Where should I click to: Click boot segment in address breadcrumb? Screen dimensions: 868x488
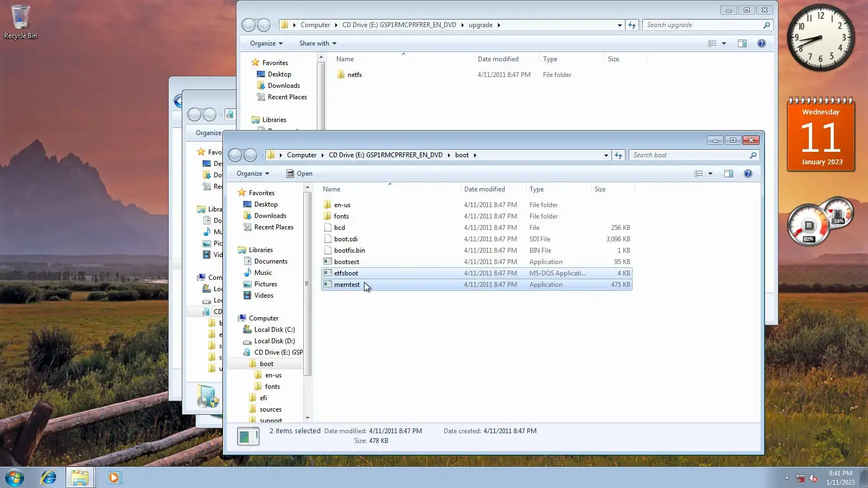click(x=462, y=155)
